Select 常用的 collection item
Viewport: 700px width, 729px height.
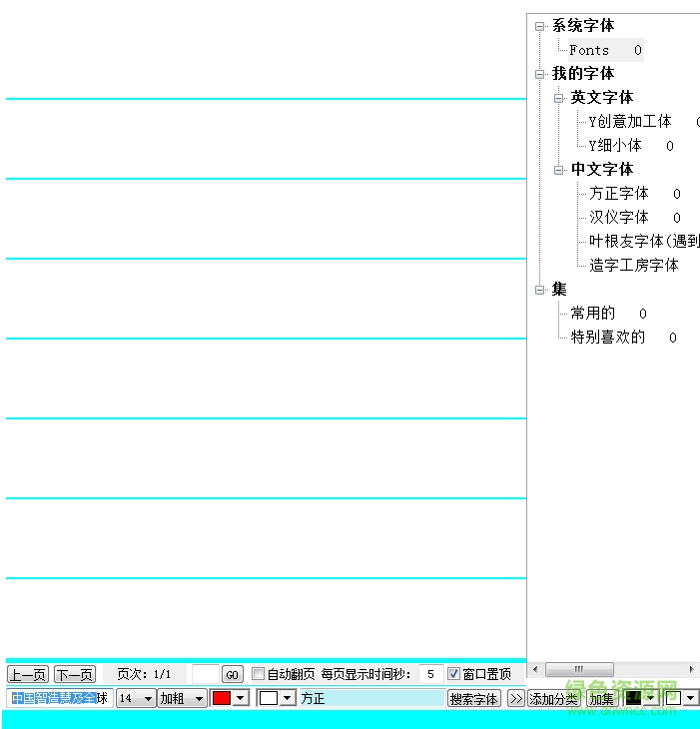click(x=593, y=314)
